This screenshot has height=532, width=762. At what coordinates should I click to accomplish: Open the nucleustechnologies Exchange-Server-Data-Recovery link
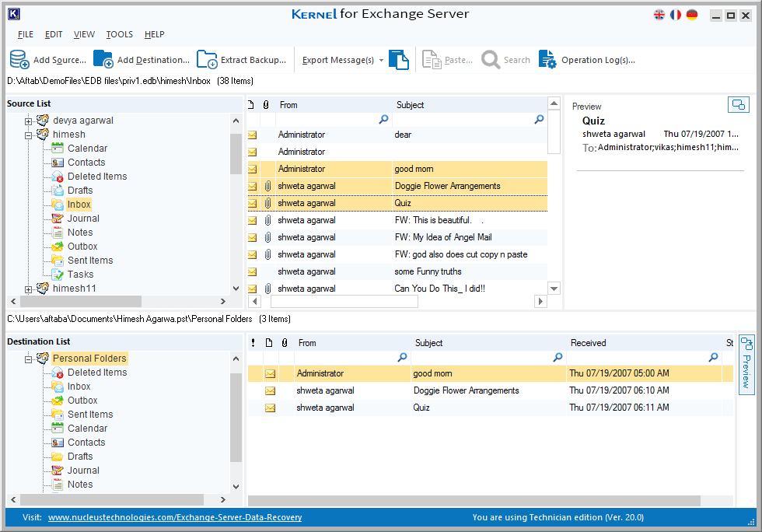[175, 517]
